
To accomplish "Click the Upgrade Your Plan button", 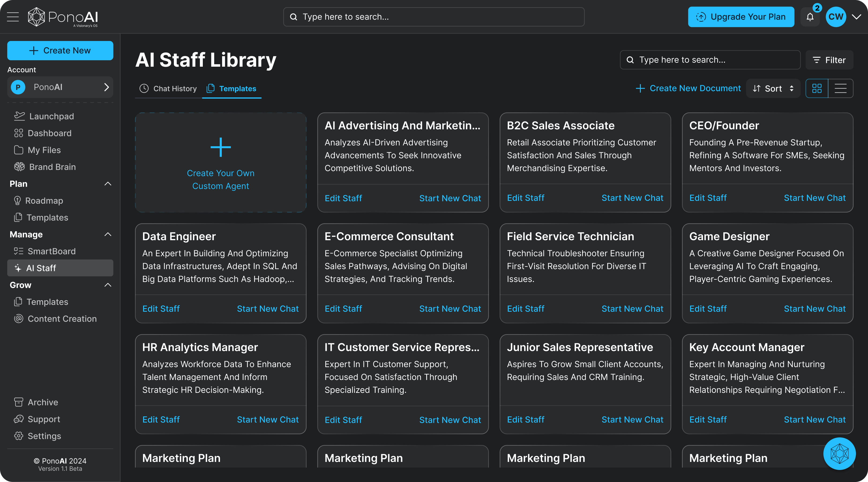I will (741, 17).
